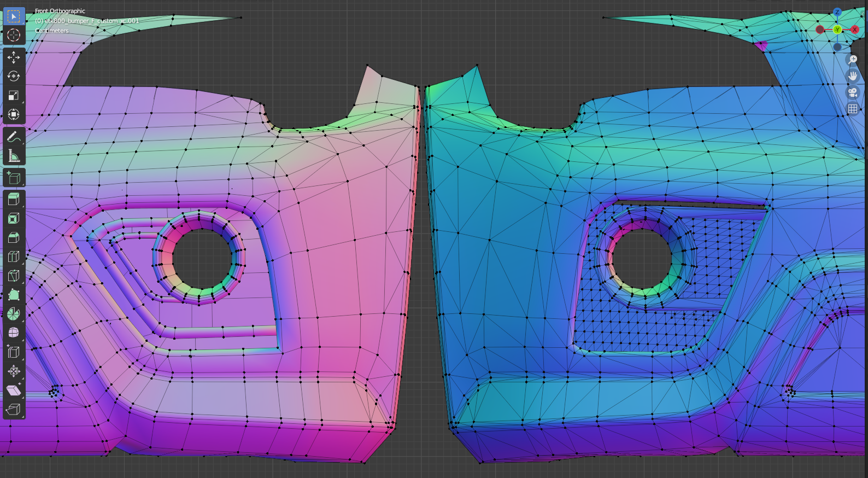The image size is (868, 478).
Task: Select the Select Box tool
Action: pos(14,16)
